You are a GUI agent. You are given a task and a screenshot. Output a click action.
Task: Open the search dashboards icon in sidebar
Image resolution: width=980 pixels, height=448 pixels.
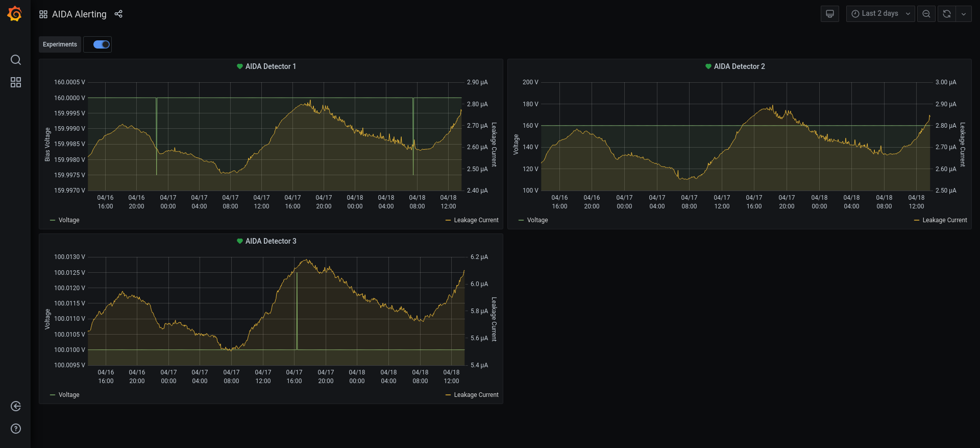pos(16,60)
